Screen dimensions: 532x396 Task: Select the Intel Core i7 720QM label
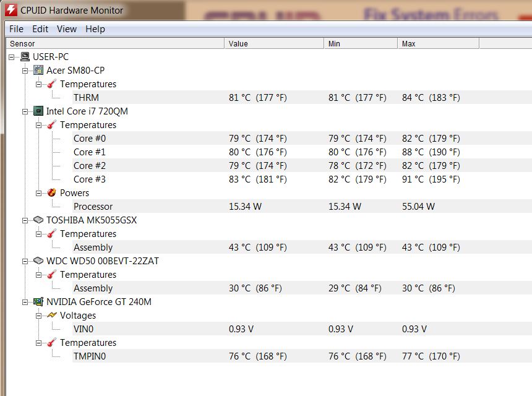pos(87,111)
